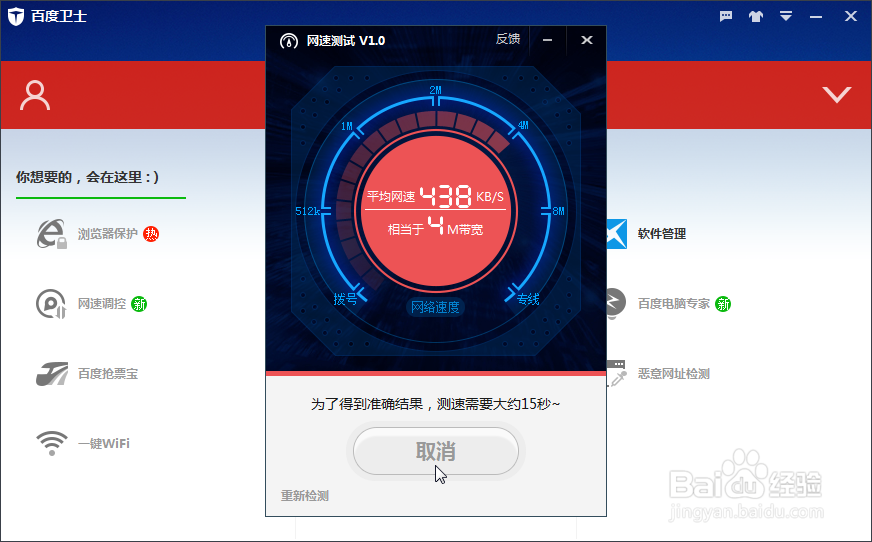Open the browser protection IE icon
Viewport: 872px width, 542px height.
(52, 233)
